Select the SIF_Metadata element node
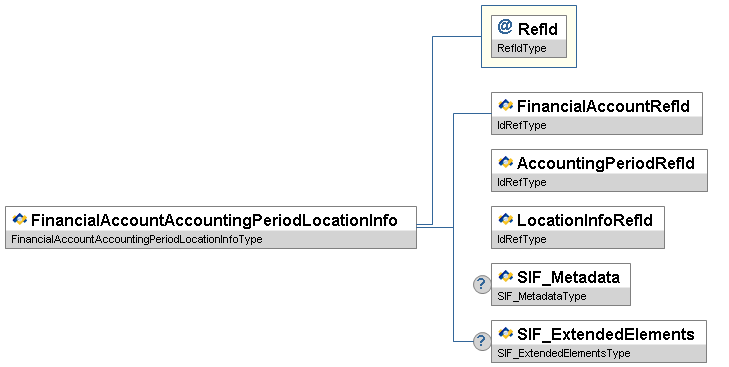 tap(561, 284)
